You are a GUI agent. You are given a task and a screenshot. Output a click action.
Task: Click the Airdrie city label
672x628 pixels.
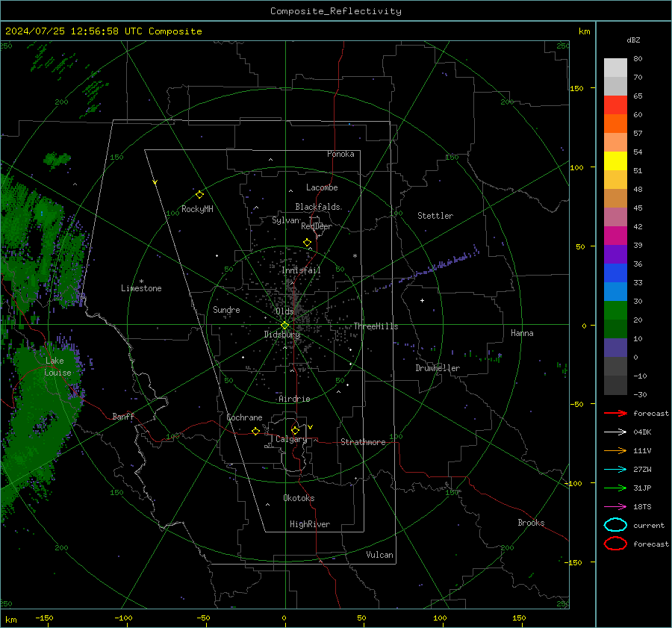coord(294,399)
